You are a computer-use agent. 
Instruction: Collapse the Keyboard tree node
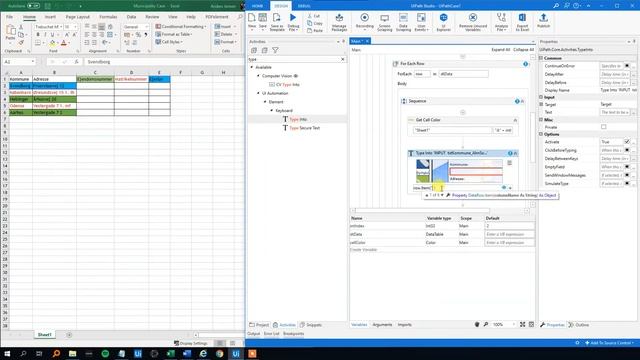[x=272, y=111]
